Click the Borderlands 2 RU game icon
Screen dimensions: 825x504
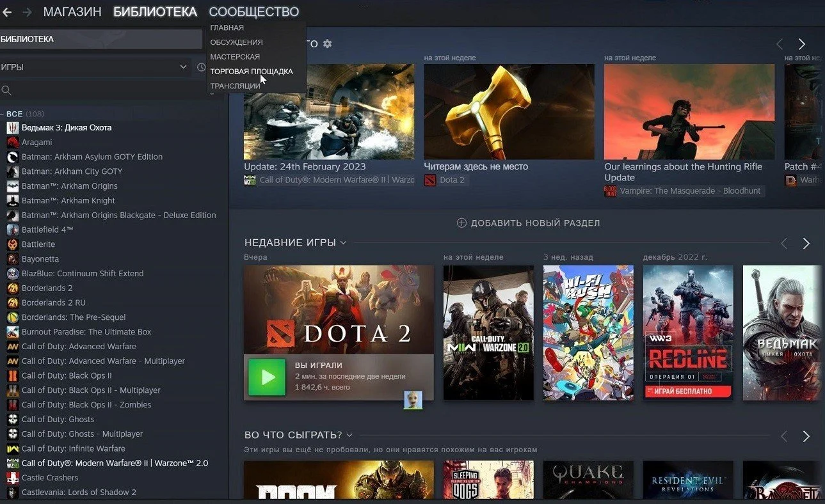coord(12,303)
